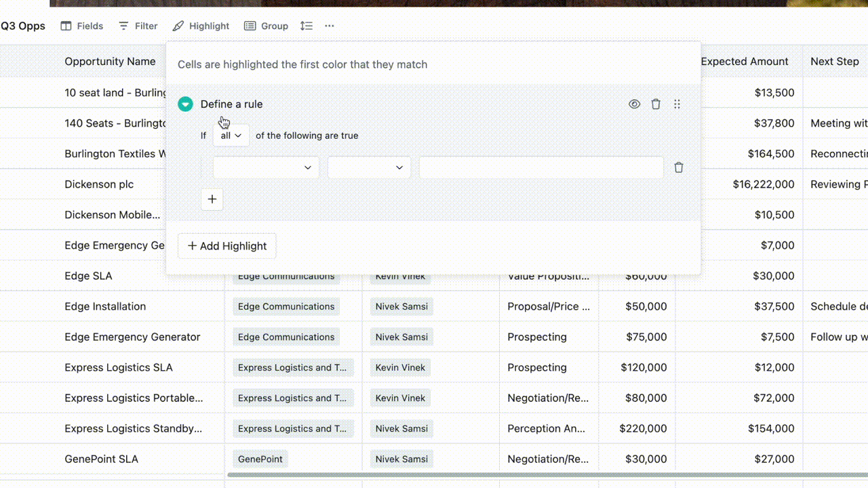Select the Q3 Opps view tab
The image size is (868, 488).
23,26
